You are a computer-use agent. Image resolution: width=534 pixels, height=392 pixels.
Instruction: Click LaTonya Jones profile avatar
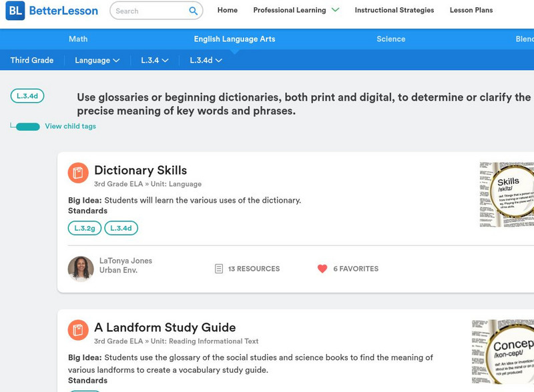click(81, 269)
